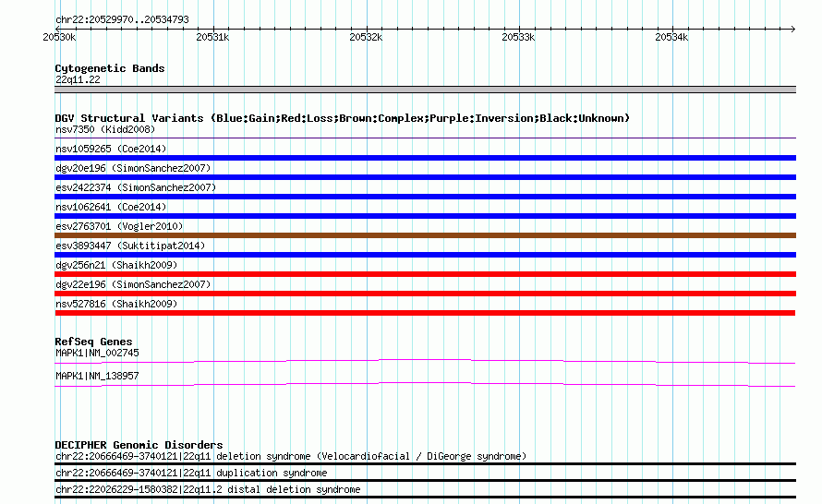Click the magenta MAPK1 NM_138957 transcript line
Screen dimensions: 822x504
pos(425,384)
